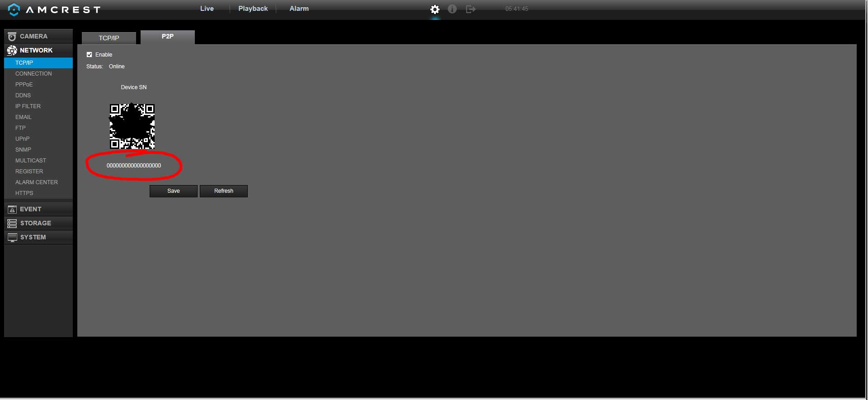Click the Refresh button
The width and height of the screenshot is (868, 400).
tap(224, 191)
